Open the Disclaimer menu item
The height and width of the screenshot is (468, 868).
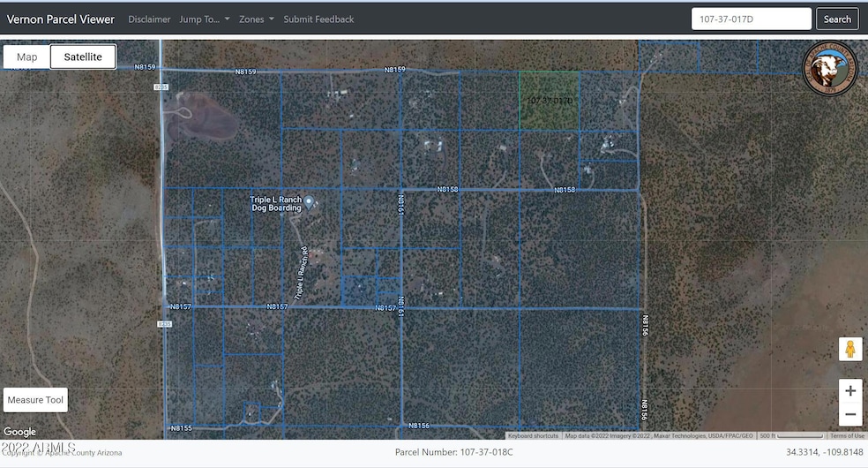[x=149, y=19]
